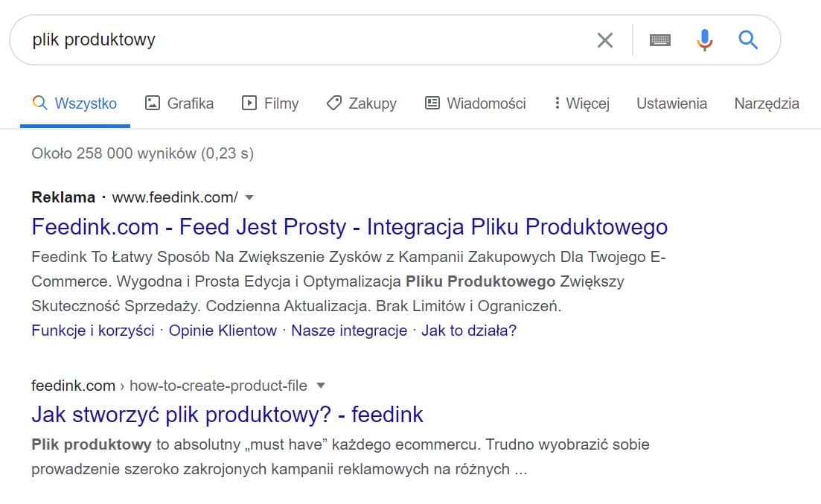Follow the Funkcje i korzyści sitelink
This screenshot has width=821, height=504.
93,331
